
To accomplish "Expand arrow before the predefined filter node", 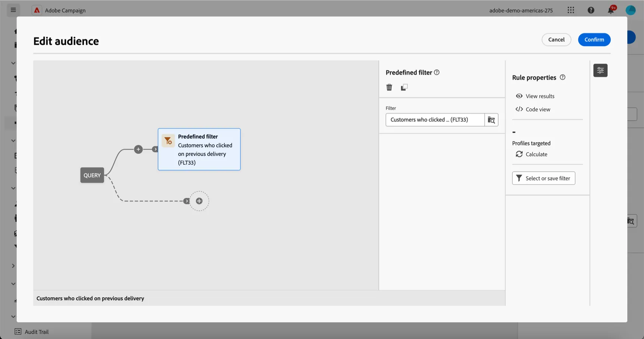I will pos(155,149).
